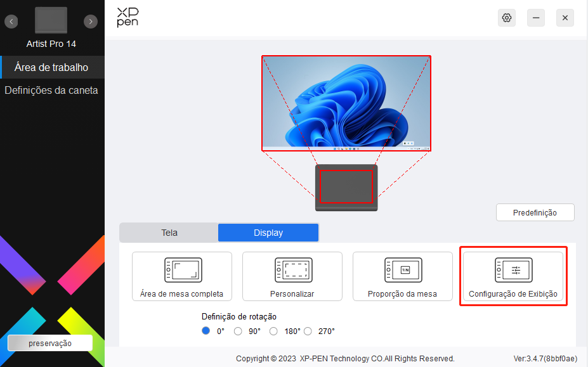588x367 pixels.
Task: Click the version text Ver:3.4.7(8bbf0ae)
Action: 546,359
